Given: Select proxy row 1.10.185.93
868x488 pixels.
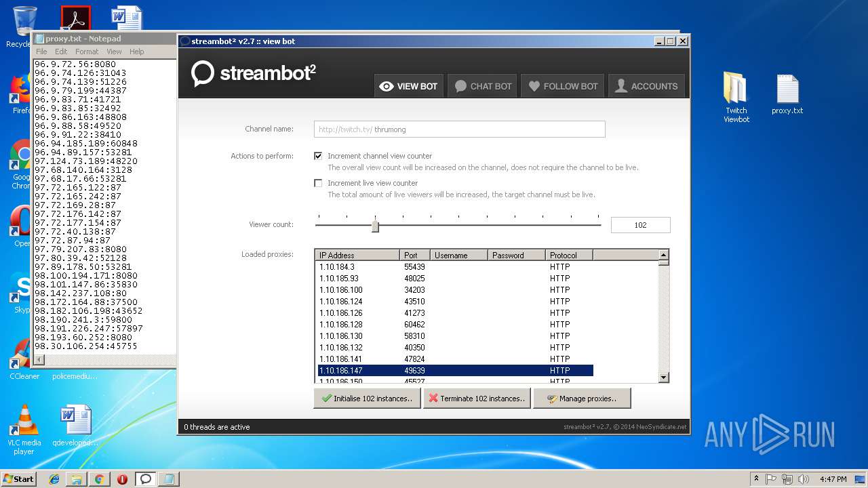Looking at the screenshot, I should click(x=455, y=279).
